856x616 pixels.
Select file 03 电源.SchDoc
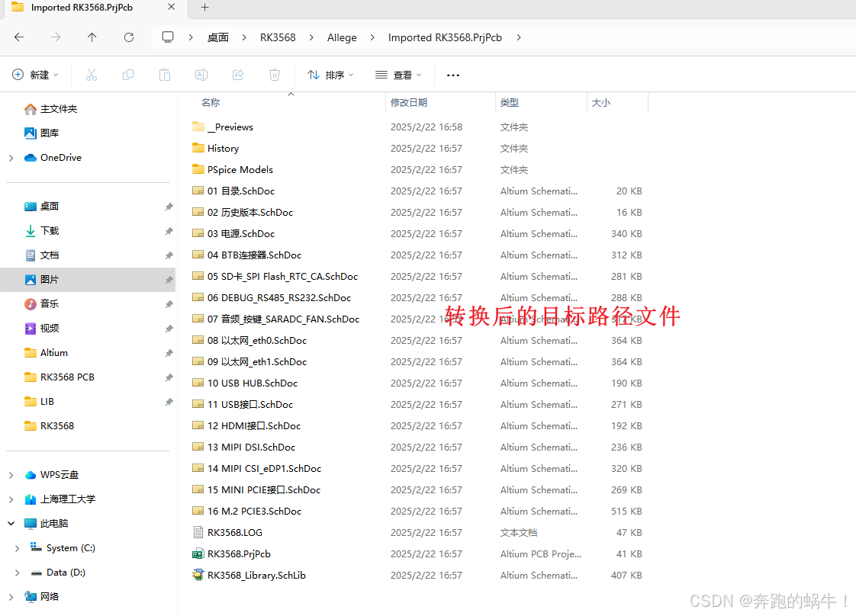pyautogui.click(x=233, y=233)
